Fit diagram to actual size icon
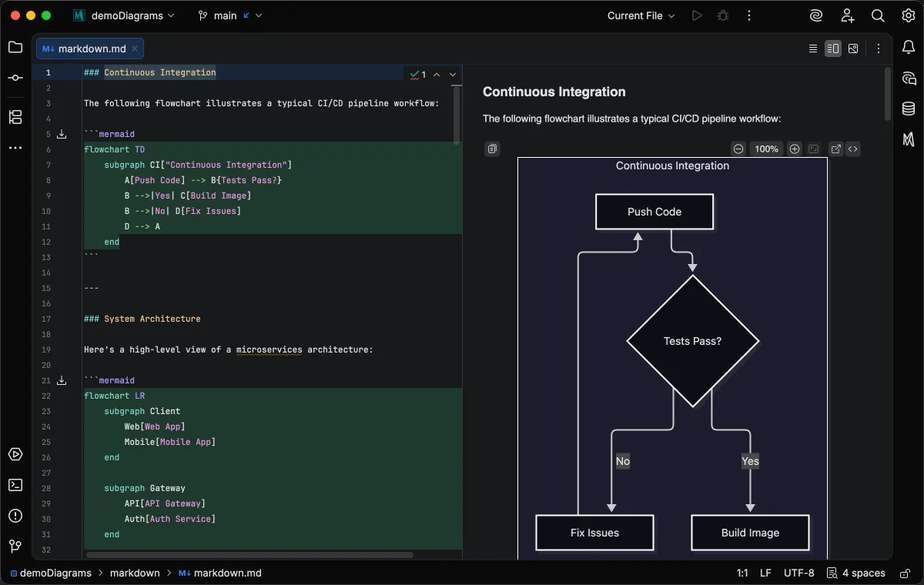Viewport: 924px width, 585px height. click(813, 149)
